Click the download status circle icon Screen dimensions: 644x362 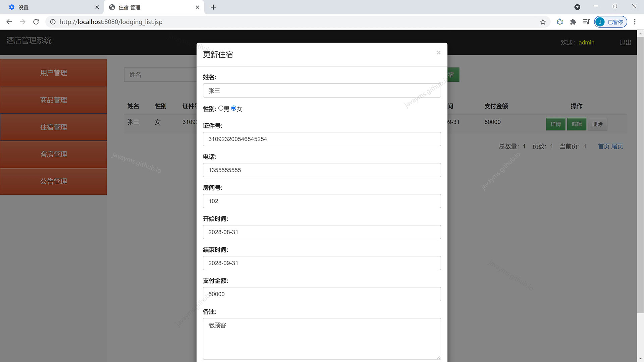click(577, 7)
